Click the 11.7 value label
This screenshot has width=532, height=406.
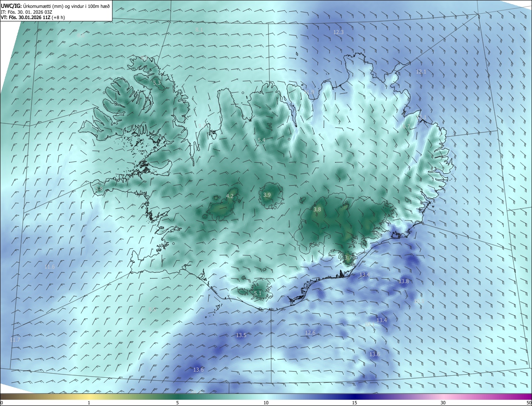pos(15,340)
